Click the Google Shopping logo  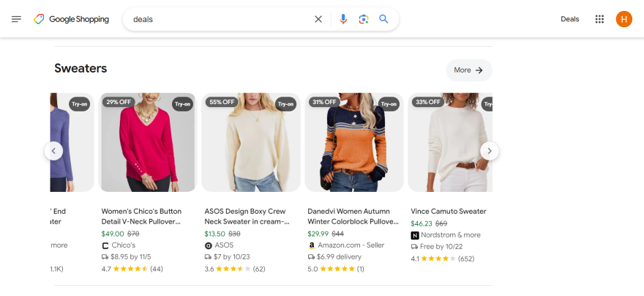click(x=72, y=19)
